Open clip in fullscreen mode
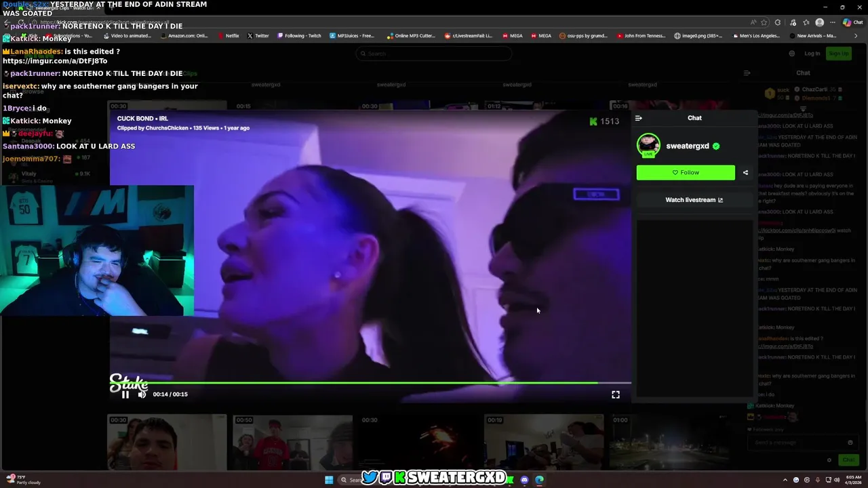Image resolution: width=868 pixels, height=488 pixels. pos(616,394)
